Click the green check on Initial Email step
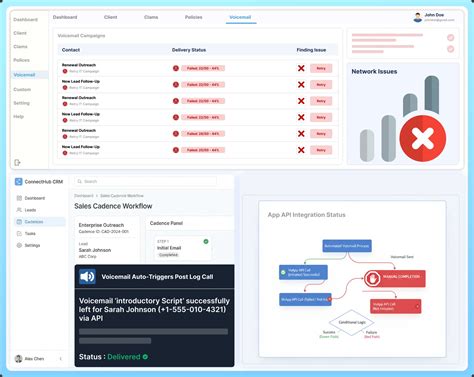 [206, 241]
